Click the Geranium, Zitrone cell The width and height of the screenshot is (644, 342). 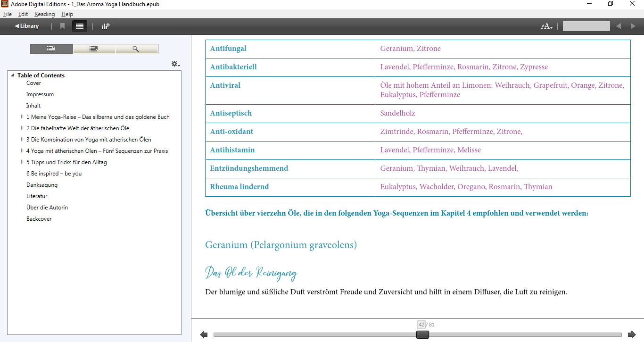503,49
